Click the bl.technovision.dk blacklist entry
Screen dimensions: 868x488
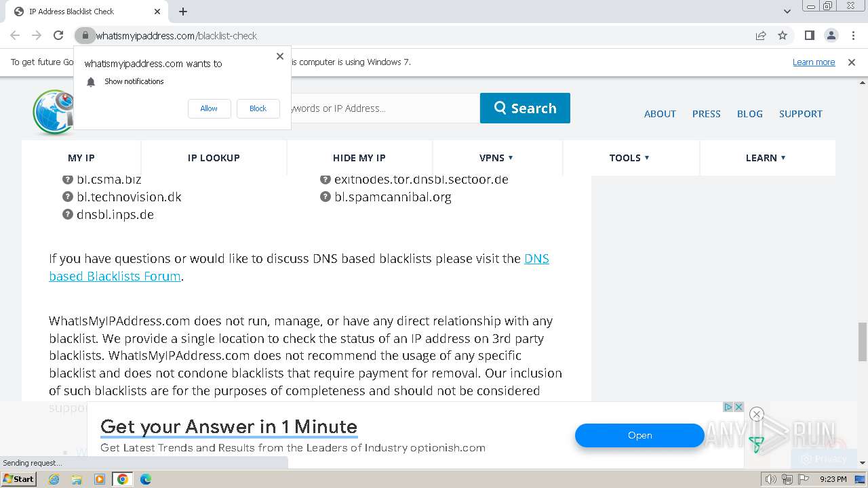click(129, 197)
